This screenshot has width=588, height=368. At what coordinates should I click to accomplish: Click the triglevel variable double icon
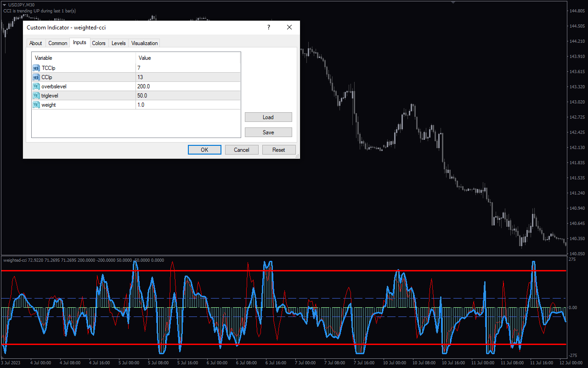pyautogui.click(x=36, y=96)
